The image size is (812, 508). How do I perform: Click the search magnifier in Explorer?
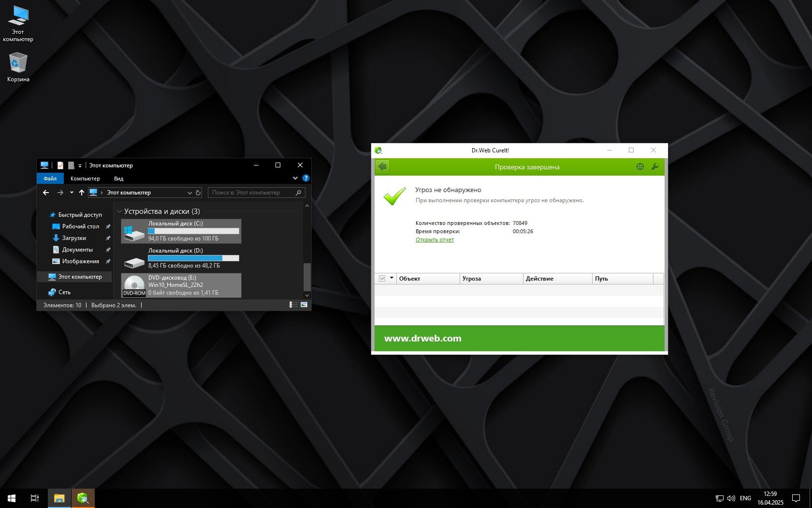pos(298,193)
